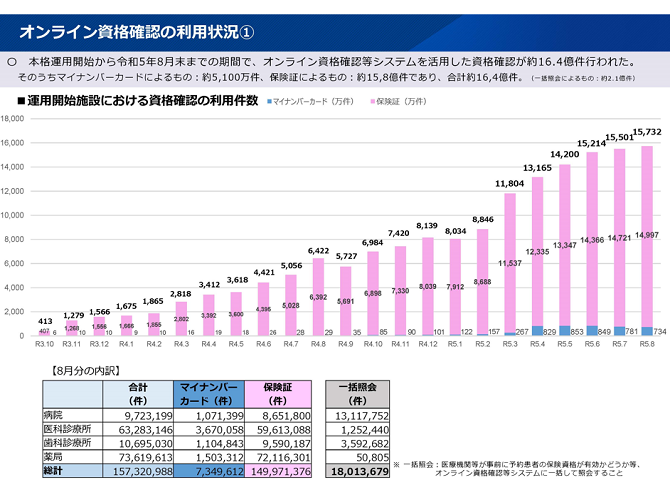
Task: Click the 734 マイナンバーカード value at R5.8
Action: click(x=660, y=332)
